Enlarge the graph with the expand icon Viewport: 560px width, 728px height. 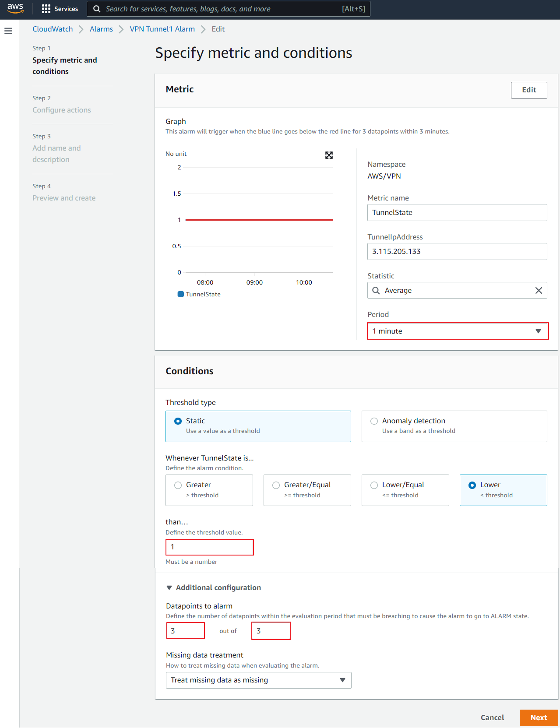click(x=329, y=155)
